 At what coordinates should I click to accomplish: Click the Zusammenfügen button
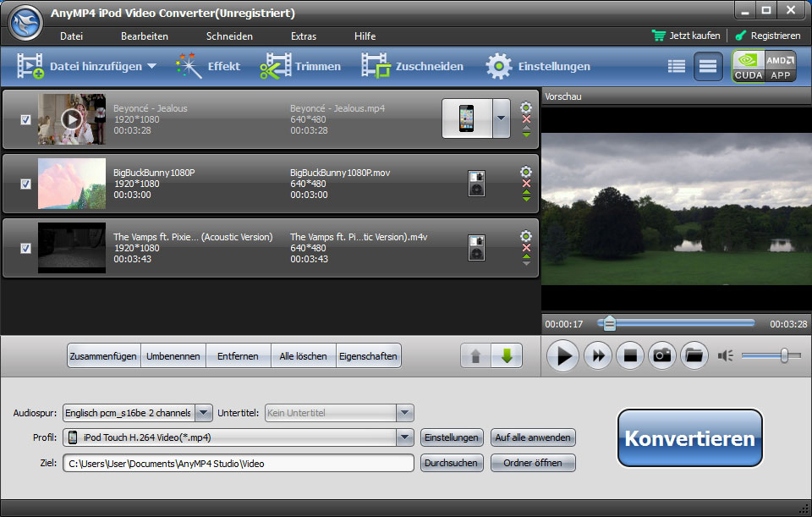pyautogui.click(x=103, y=356)
